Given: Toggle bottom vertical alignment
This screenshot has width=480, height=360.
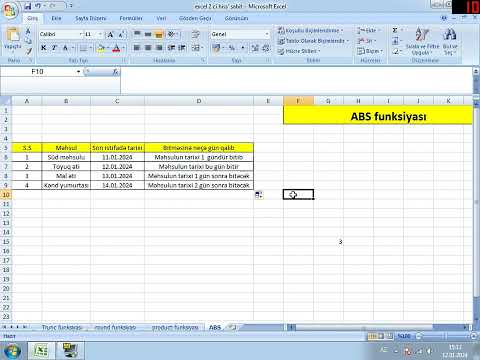Looking at the screenshot, I should [x=159, y=34].
